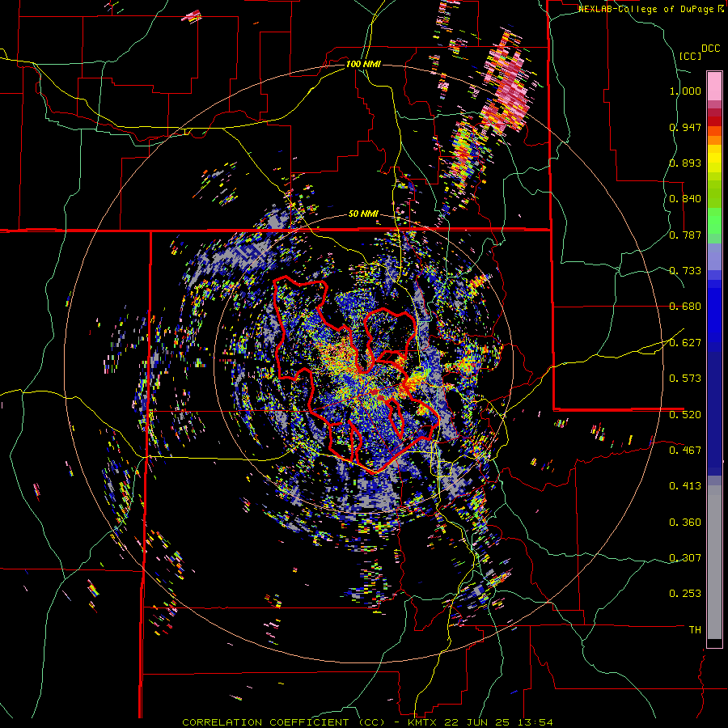This screenshot has height=728, width=728.
Task: Click the 0.253 scale value
Action: (x=685, y=594)
